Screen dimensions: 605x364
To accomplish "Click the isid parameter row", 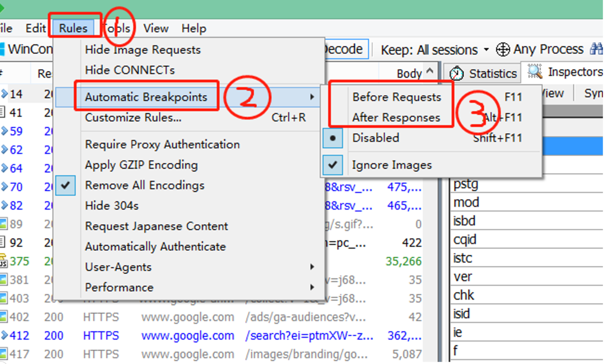I will (527, 314).
